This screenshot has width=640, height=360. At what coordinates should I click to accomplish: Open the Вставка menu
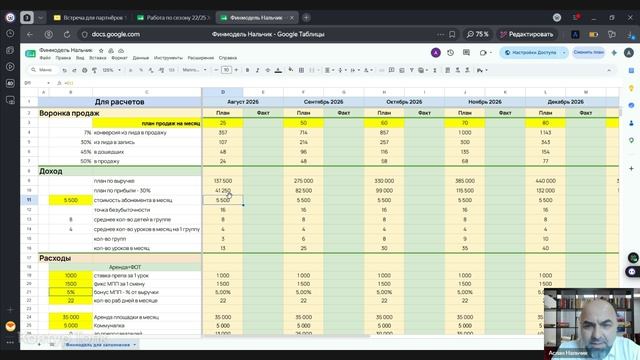click(x=98, y=58)
